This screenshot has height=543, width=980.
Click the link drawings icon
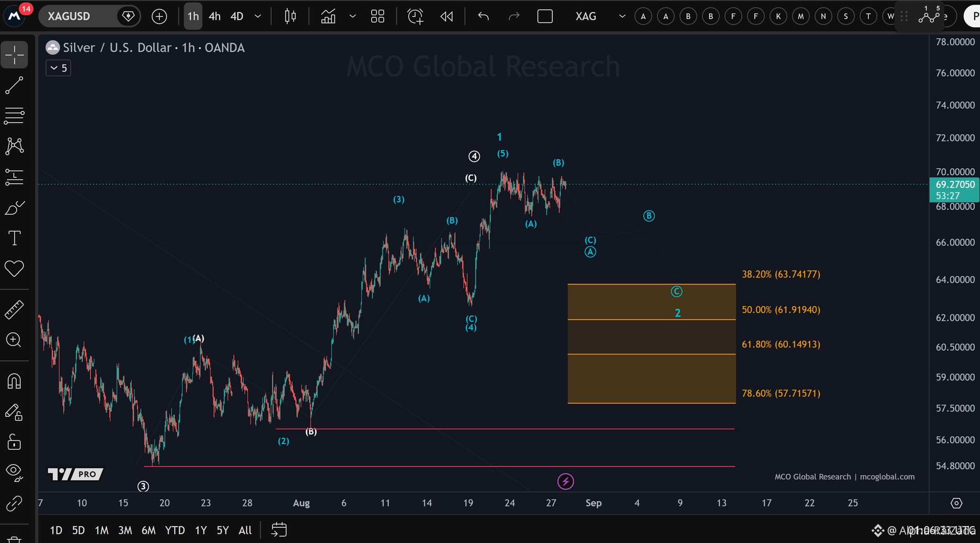tap(14, 503)
